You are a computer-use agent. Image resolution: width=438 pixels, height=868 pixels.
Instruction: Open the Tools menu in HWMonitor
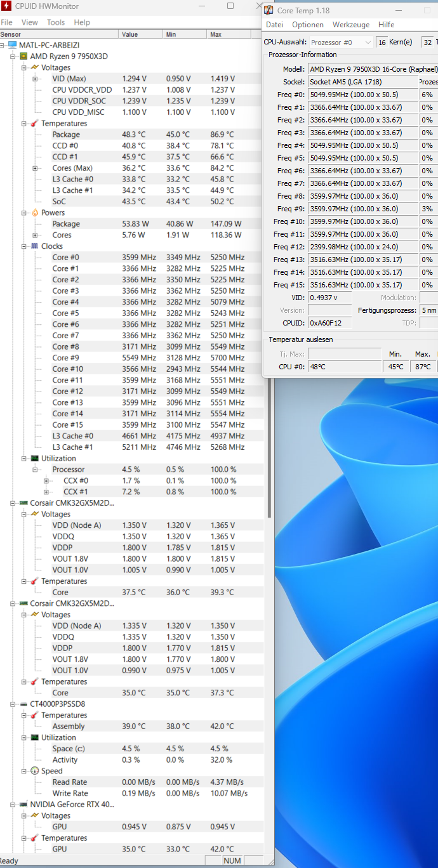coord(56,22)
